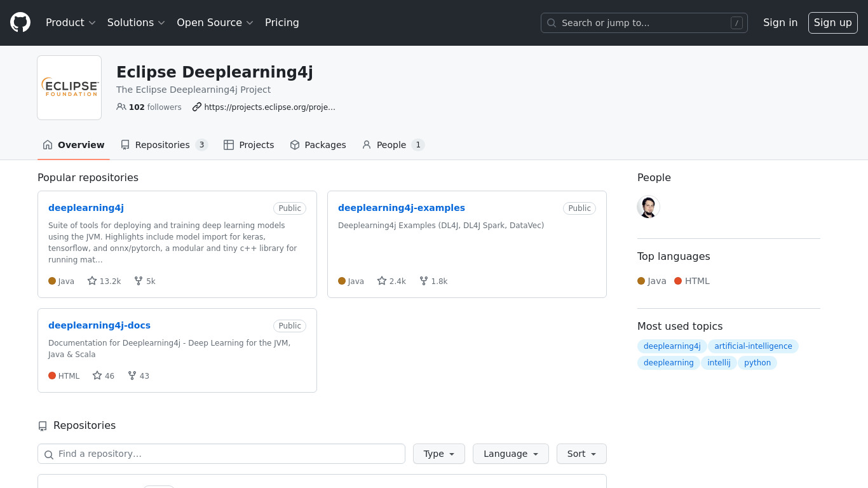Click star count 2.4k on deeplearning4j-examples

click(x=391, y=281)
